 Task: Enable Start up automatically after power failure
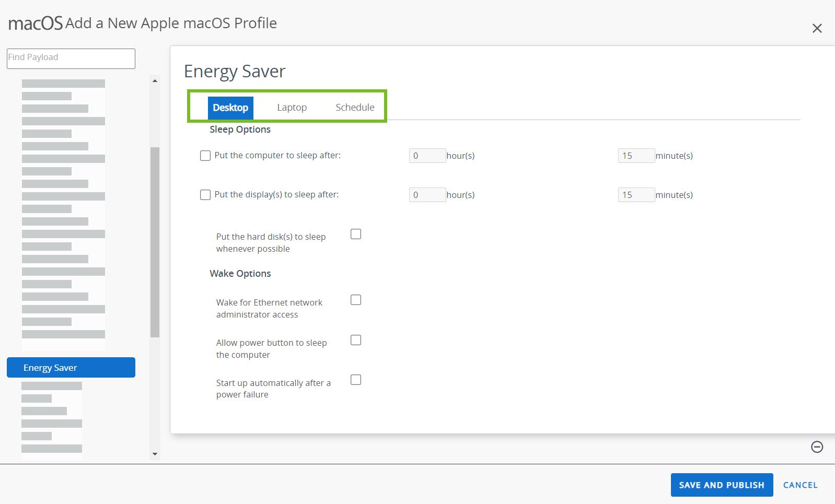click(x=356, y=380)
